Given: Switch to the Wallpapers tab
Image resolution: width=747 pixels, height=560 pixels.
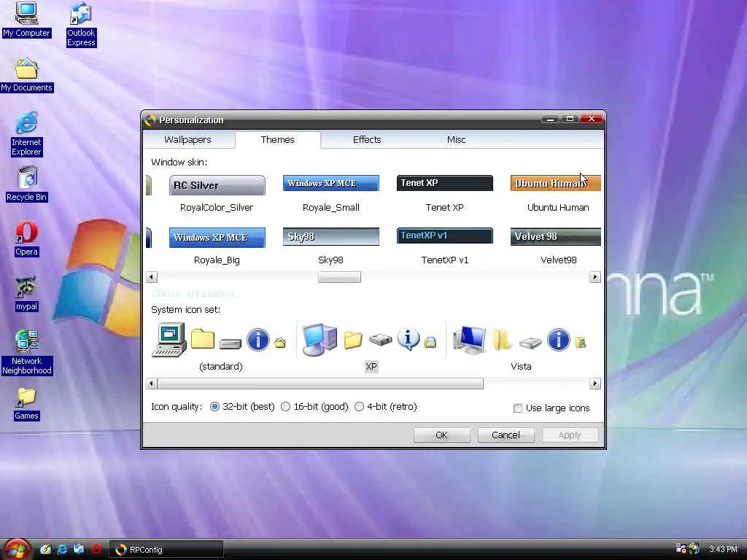Looking at the screenshot, I should [x=187, y=139].
